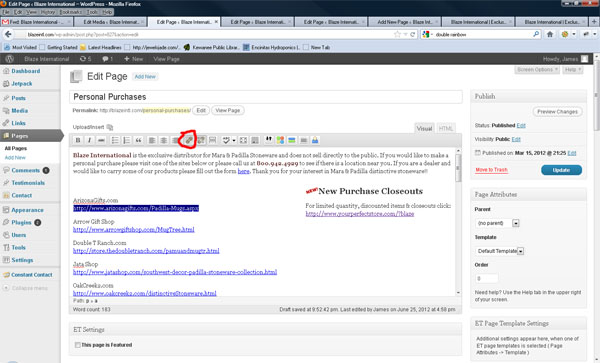Switch to Edit Media browser tab
This screenshot has height=363, width=600.
[x=111, y=22]
